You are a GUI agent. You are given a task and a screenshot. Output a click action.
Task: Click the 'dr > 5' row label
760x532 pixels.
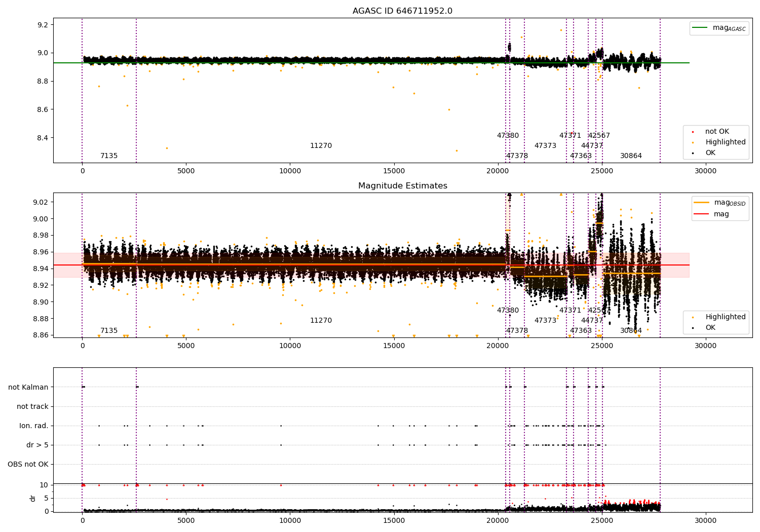coord(37,445)
